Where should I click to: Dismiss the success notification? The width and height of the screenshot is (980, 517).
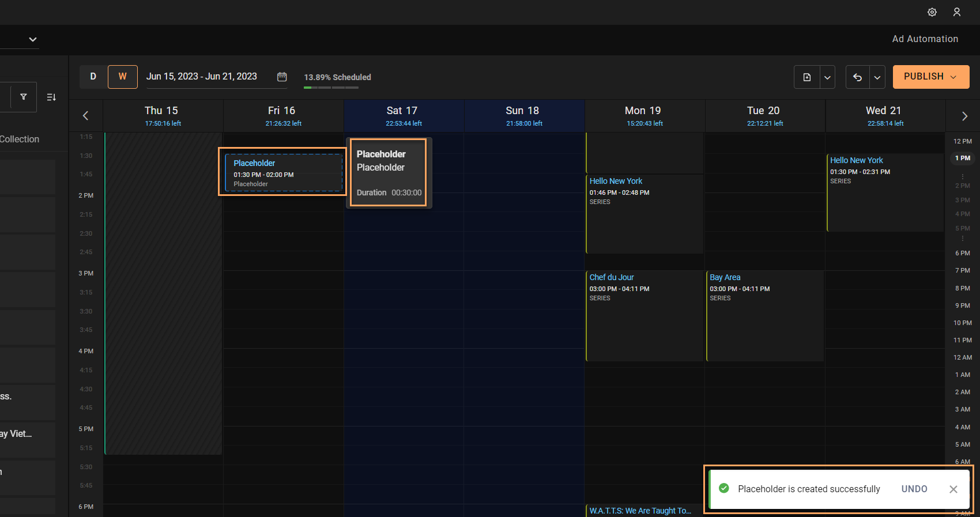(953, 489)
